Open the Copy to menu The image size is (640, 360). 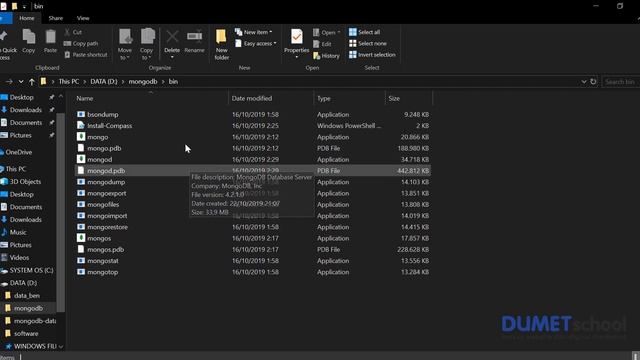pos(147,44)
